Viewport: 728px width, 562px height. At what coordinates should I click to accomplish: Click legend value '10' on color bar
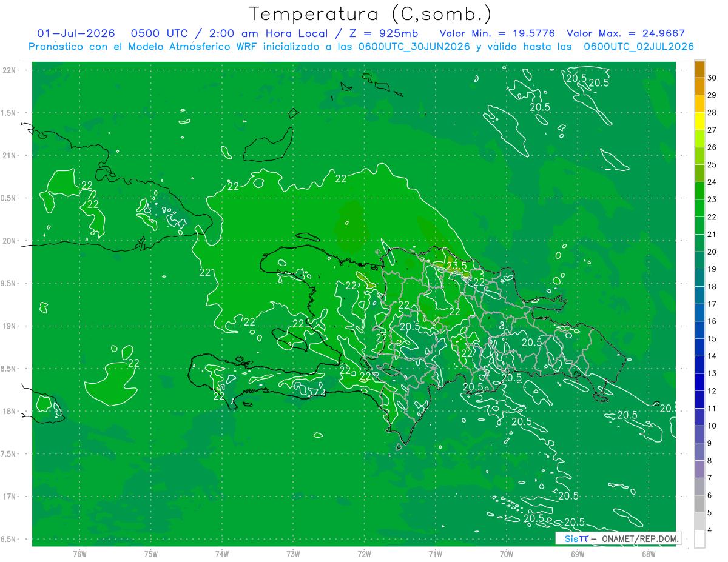tap(712, 426)
